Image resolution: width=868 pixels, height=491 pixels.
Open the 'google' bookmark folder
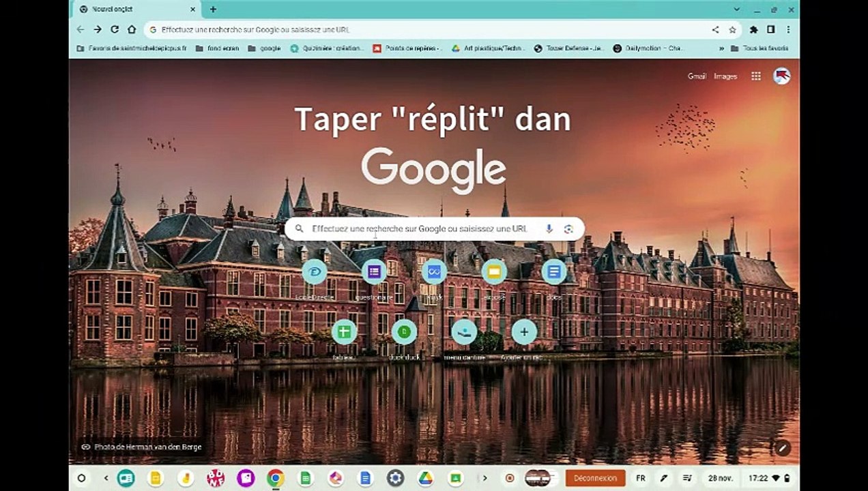(264, 48)
